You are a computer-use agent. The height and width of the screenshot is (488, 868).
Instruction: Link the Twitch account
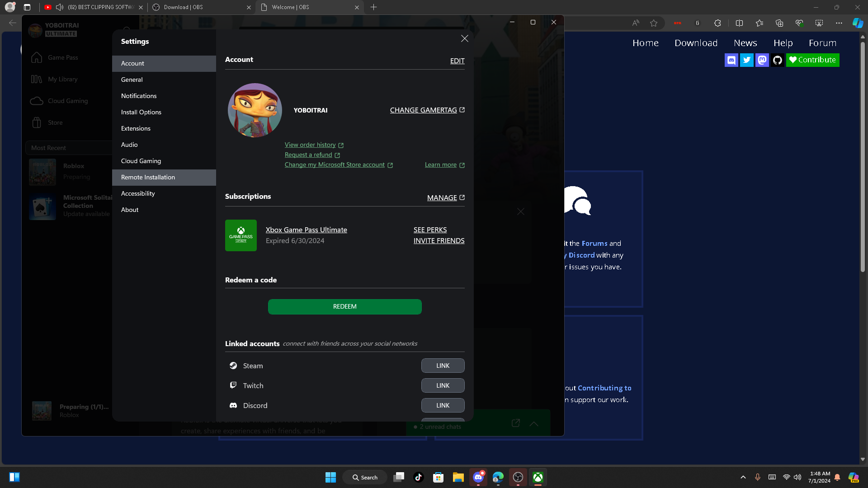(x=443, y=386)
